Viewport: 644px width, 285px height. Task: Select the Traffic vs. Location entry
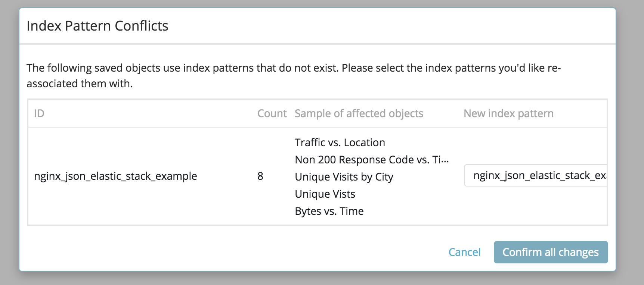tap(340, 142)
